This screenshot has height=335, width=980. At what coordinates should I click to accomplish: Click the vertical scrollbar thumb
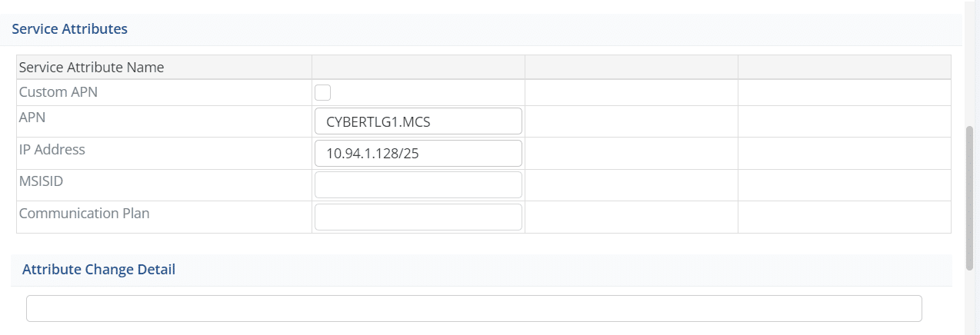point(969,197)
